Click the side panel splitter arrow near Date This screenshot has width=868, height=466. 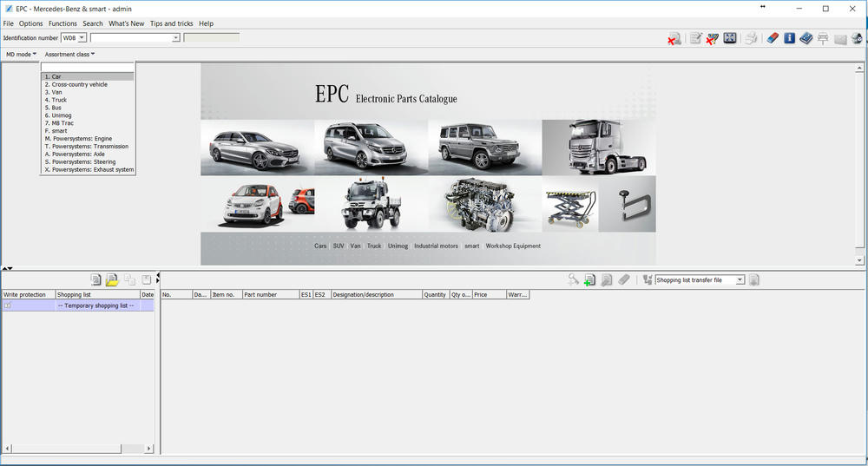coord(158,278)
